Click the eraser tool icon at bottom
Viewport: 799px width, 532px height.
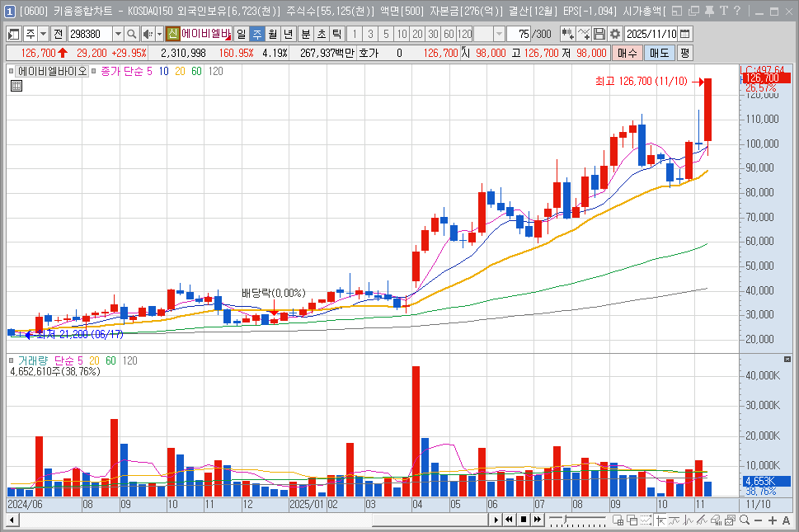point(716,520)
